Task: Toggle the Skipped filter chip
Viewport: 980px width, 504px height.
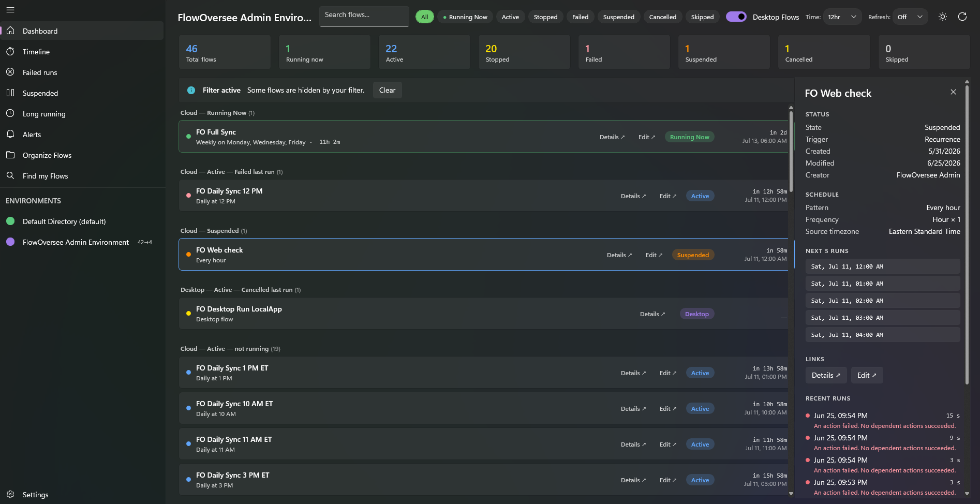Action: tap(702, 17)
